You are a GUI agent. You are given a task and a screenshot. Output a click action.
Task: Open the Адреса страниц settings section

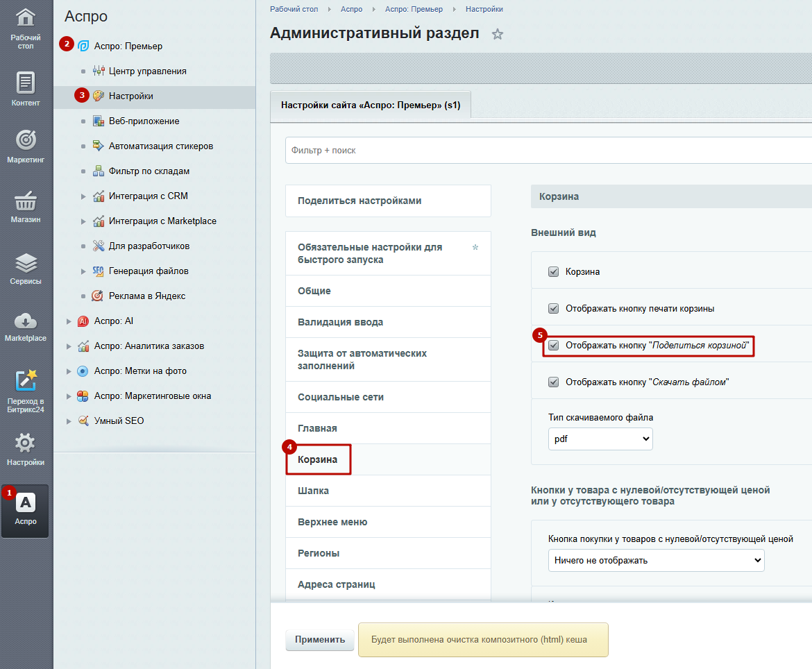pos(388,584)
